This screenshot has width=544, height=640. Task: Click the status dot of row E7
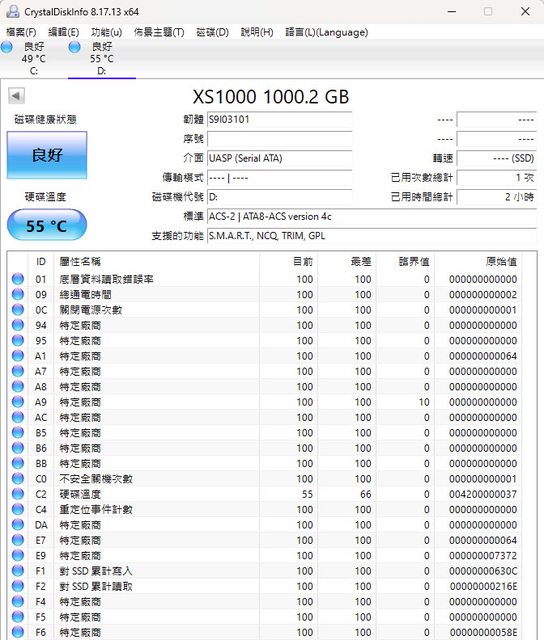coord(18,540)
